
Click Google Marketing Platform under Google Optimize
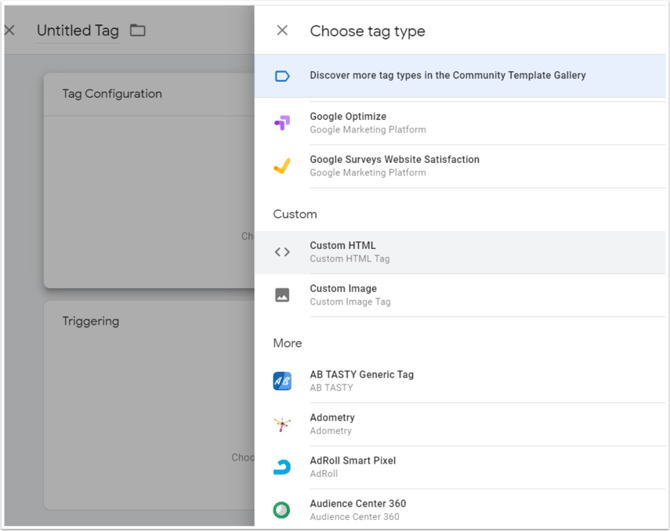(x=368, y=129)
